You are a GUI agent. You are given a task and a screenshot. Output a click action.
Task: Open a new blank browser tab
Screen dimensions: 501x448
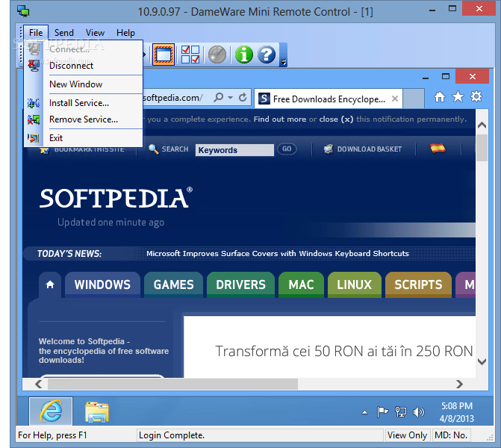[x=414, y=99]
